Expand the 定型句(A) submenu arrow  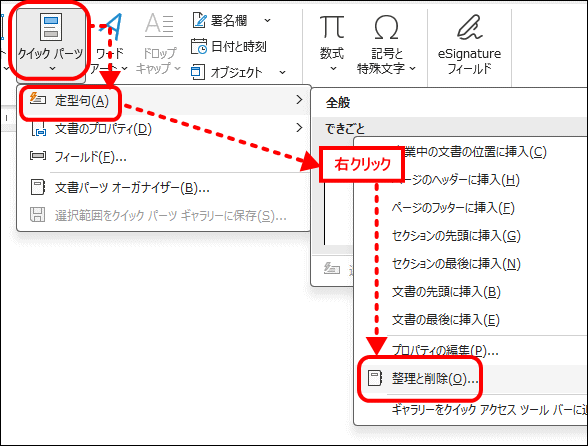tap(299, 99)
